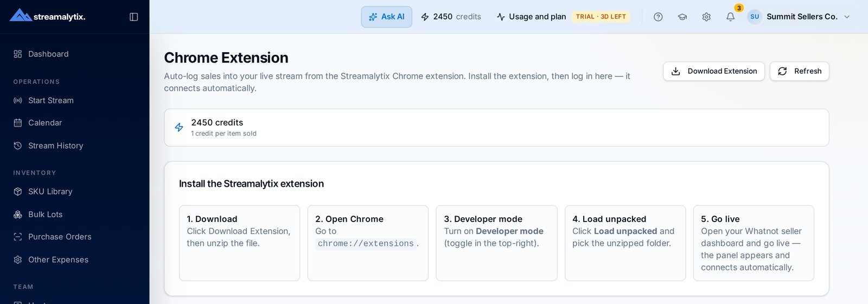
Task: Click the activity pulse icon beside Usage
Action: click(501, 17)
